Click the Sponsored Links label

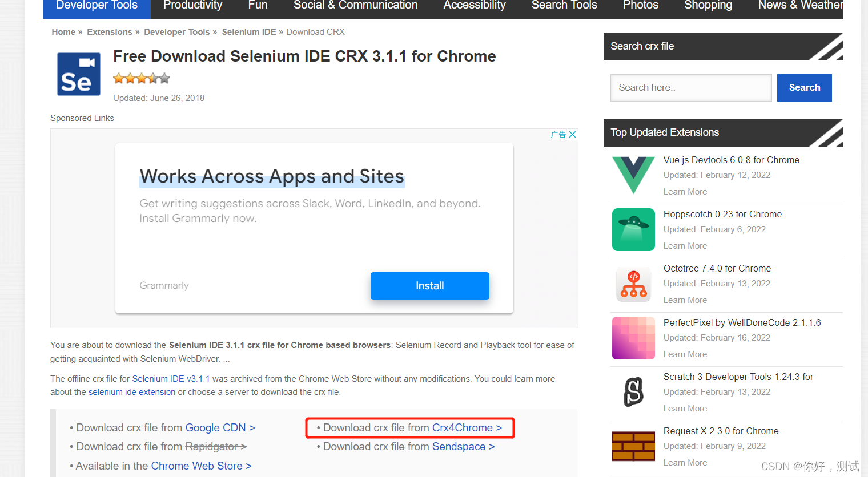[82, 118]
